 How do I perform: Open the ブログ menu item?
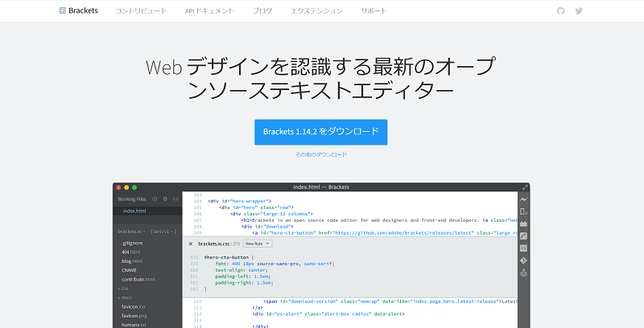[x=262, y=11]
